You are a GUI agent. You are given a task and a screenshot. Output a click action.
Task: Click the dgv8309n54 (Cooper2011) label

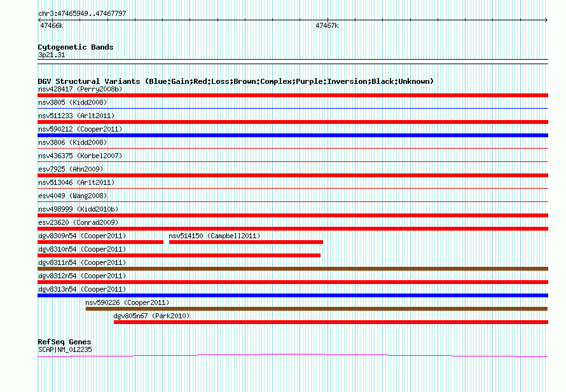(x=82, y=236)
